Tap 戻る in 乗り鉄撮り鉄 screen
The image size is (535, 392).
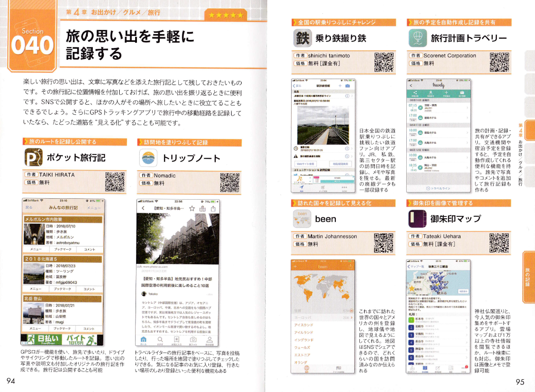pos(297,86)
